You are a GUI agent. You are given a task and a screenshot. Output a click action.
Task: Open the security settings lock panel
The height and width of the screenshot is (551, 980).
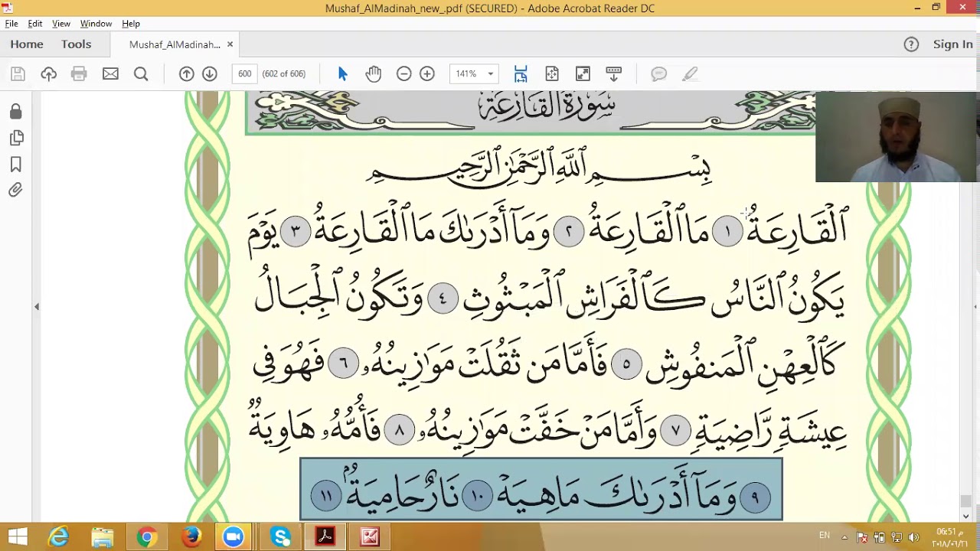pyautogui.click(x=15, y=111)
